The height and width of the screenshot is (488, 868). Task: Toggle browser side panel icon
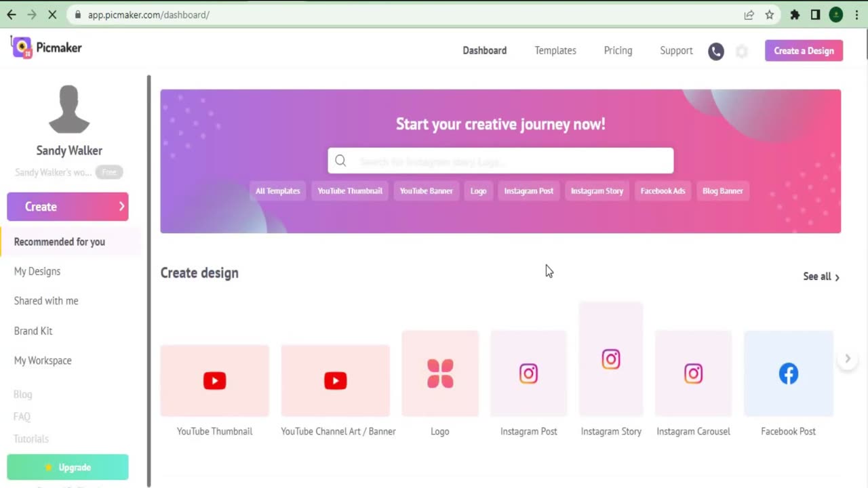click(x=816, y=14)
